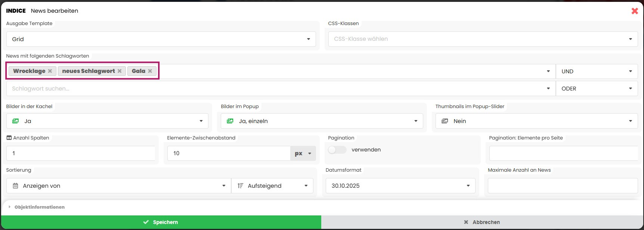Toggle the Pagination verwenden switch

tap(337, 150)
